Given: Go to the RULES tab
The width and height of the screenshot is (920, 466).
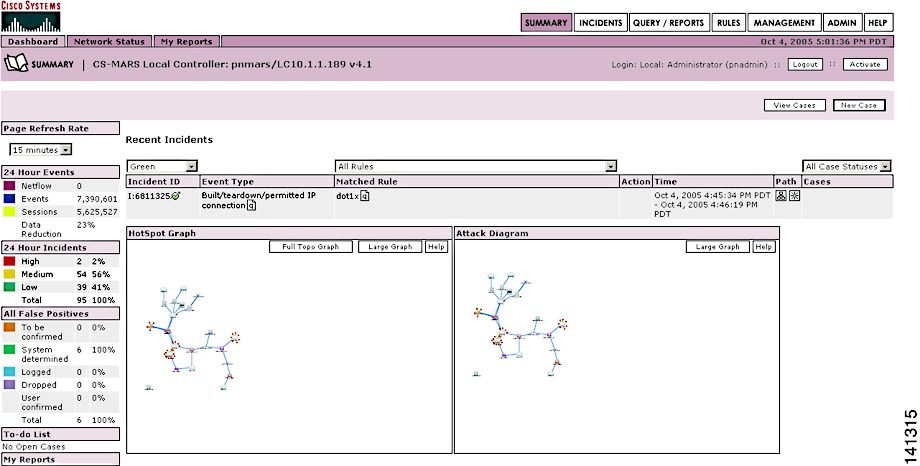Looking at the screenshot, I should (729, 23).
